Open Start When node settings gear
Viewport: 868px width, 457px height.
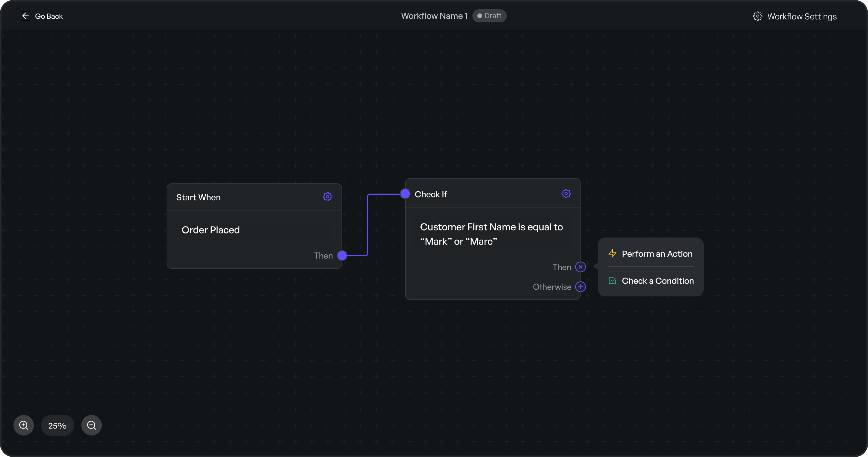click(x=328, y=197)
